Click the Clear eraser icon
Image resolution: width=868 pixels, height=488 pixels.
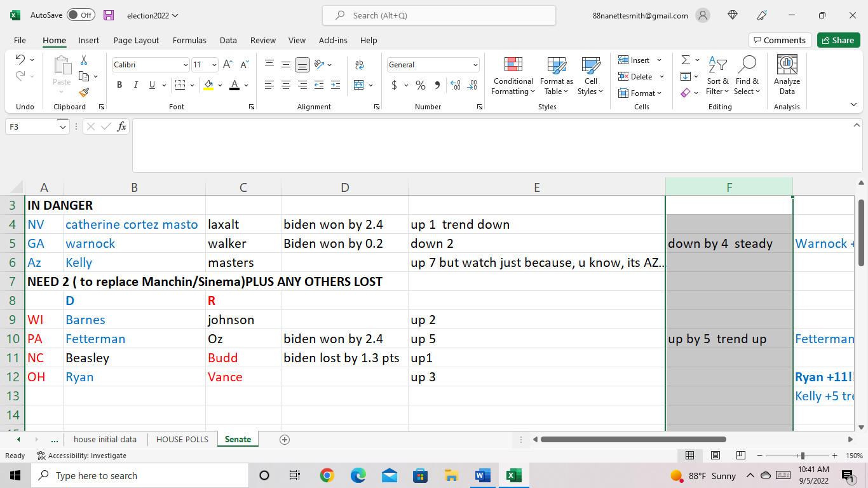(x=686, y=93)
